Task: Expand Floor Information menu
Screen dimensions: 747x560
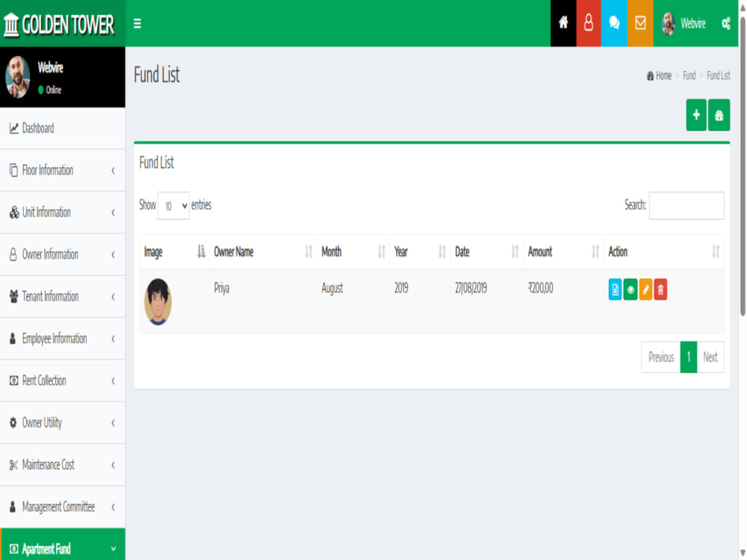Action: [x=63, y=170]
